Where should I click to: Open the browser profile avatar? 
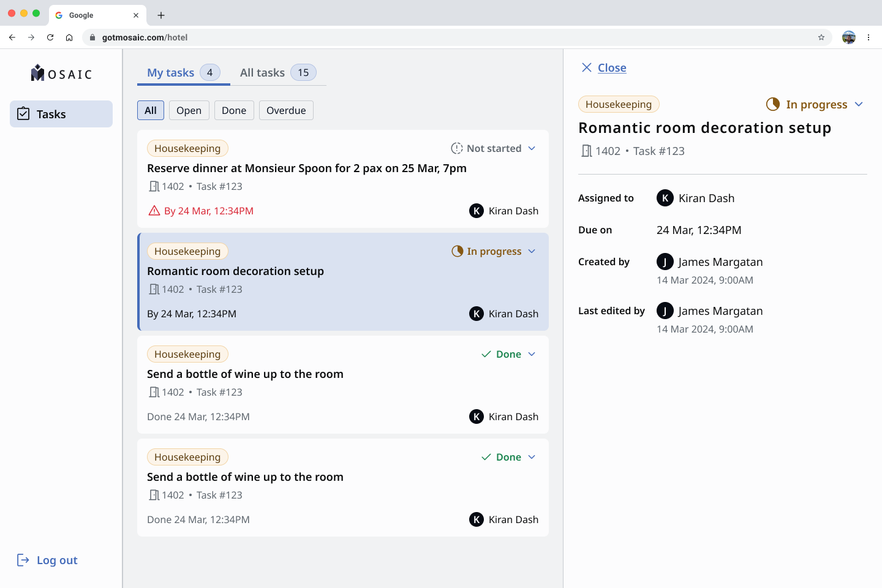849,37
